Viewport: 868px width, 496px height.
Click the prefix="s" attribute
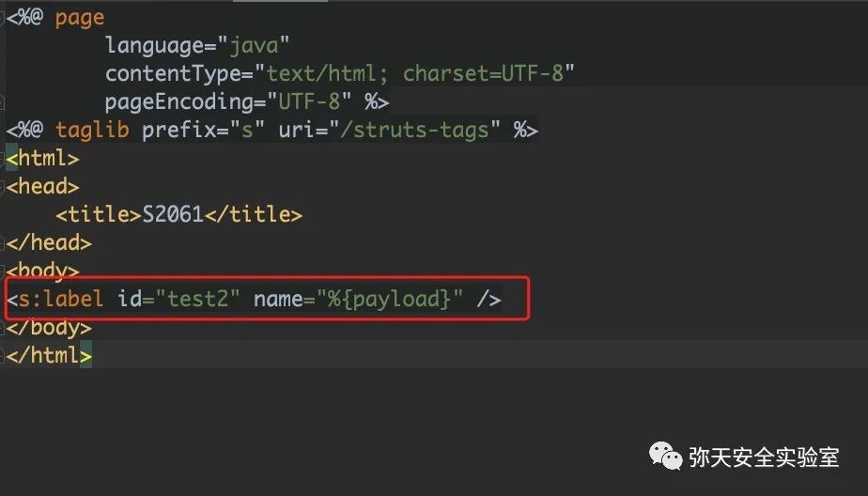pos(204,130)
